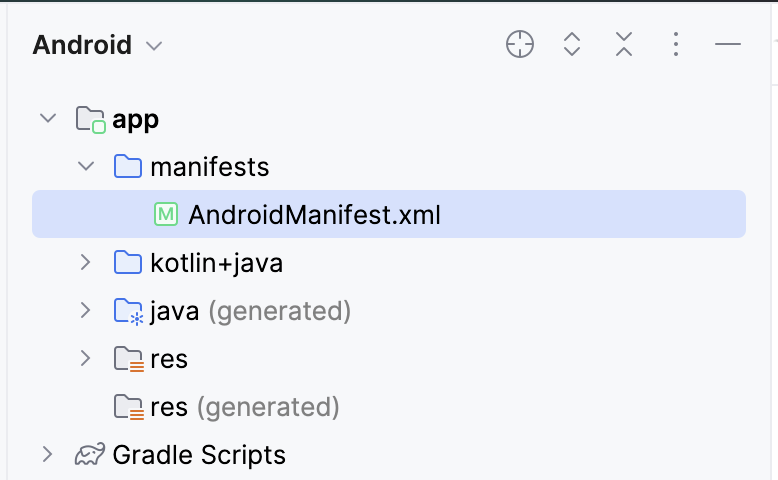
Task: Click the Collapse All icon
Action: click(x=624, y=45)
